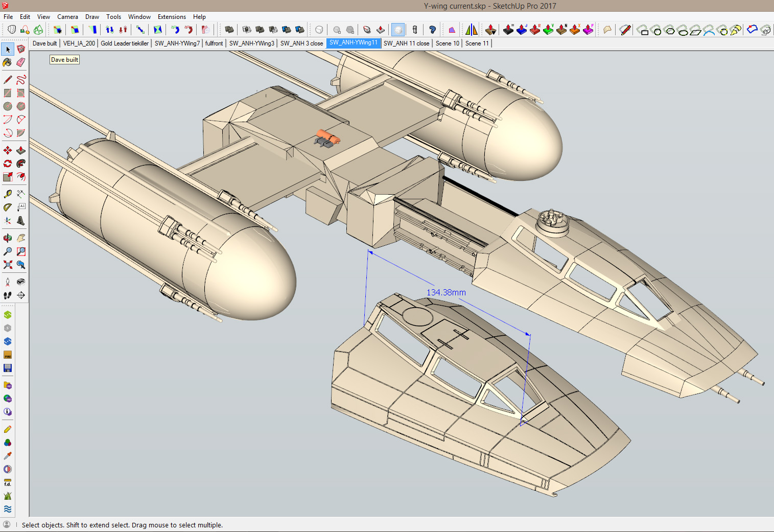Select the Section Plane tool
774x532 pixels.
tap(21, 295)
